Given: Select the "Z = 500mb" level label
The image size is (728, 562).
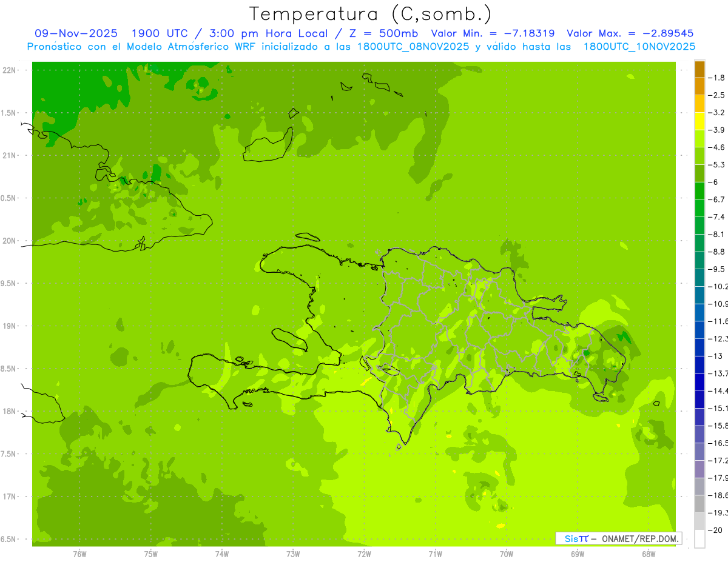Looking at the screenshot, I should tap(380, 33).
